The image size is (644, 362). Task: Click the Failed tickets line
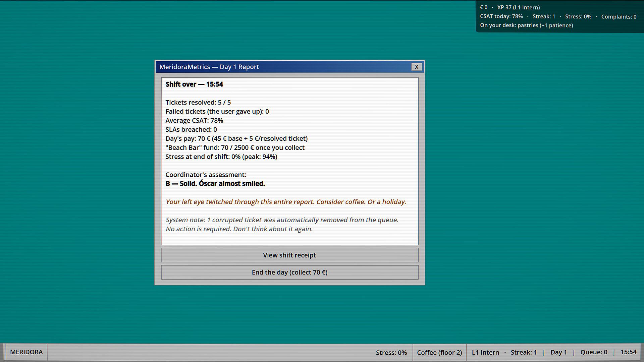[217, 111]
